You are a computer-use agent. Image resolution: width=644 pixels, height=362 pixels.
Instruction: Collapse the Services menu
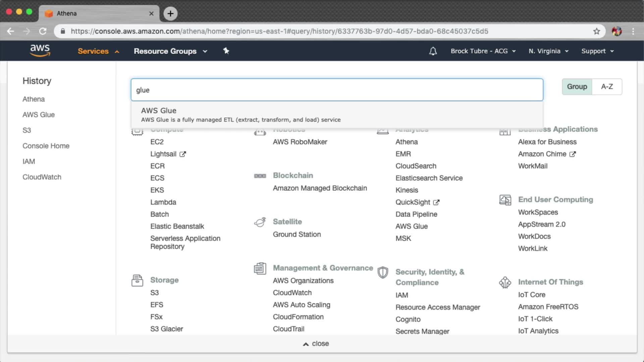point(98,51)
